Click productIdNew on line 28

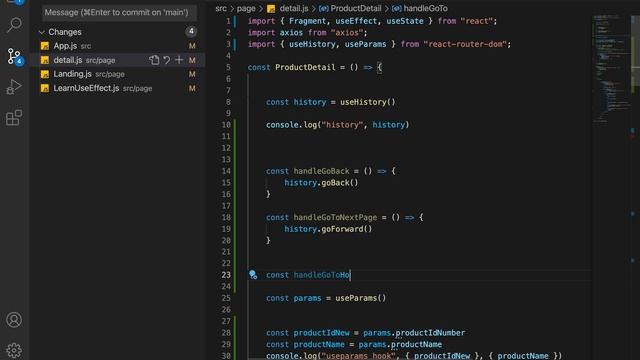point(322,333)
